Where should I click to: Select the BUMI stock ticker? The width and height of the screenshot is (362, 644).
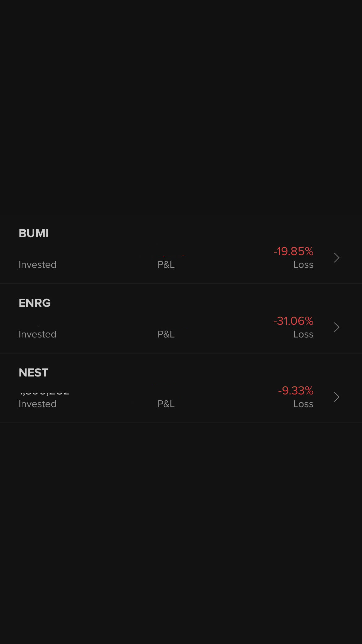pos(34,233)
